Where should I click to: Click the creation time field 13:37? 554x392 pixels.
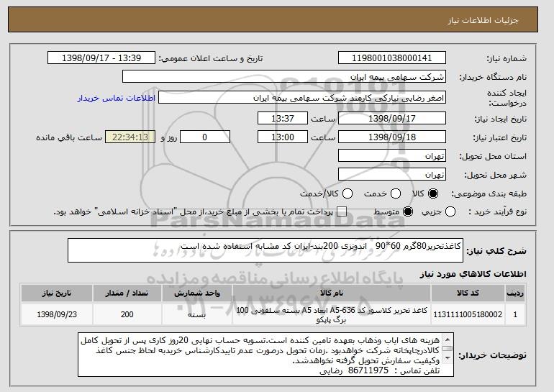point(283,118)
